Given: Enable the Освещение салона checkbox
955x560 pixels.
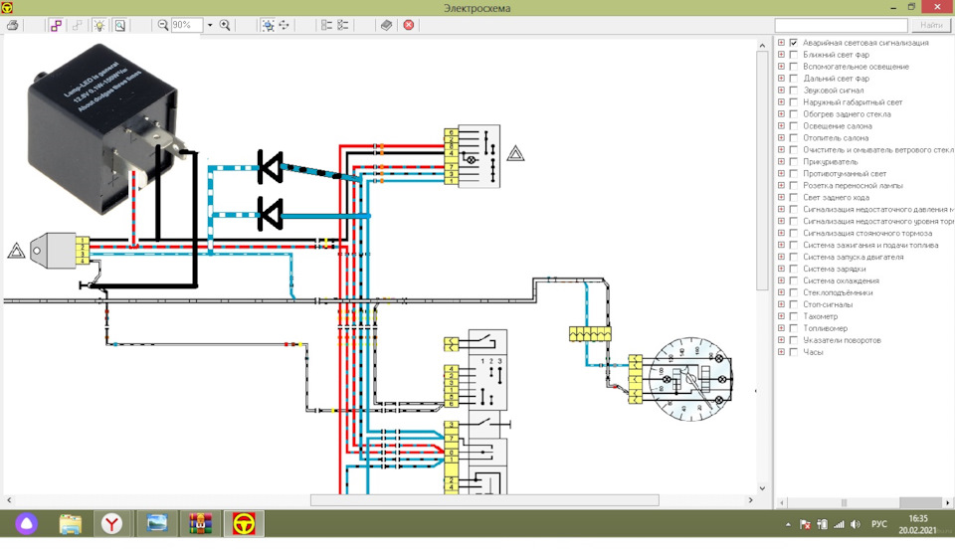Looking at the screenshot, I should [x=794, y=125].
